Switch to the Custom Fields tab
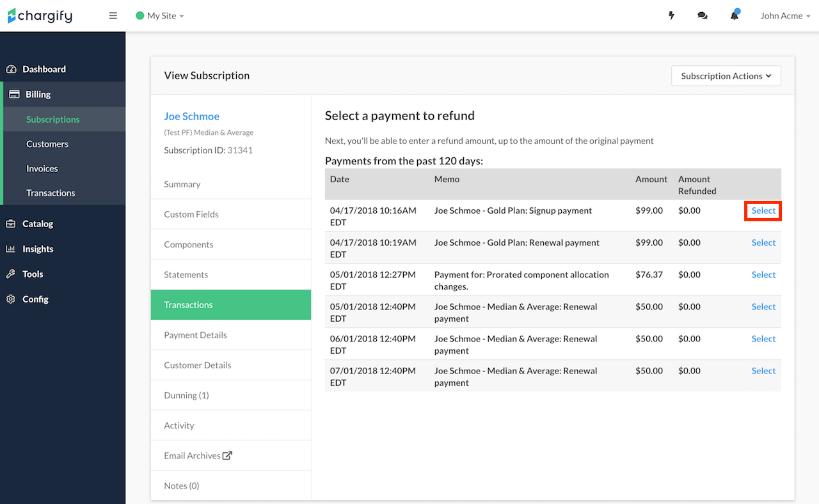Image resolution: width=819 pixels, height=504 pixels. [x=231, y=214]
